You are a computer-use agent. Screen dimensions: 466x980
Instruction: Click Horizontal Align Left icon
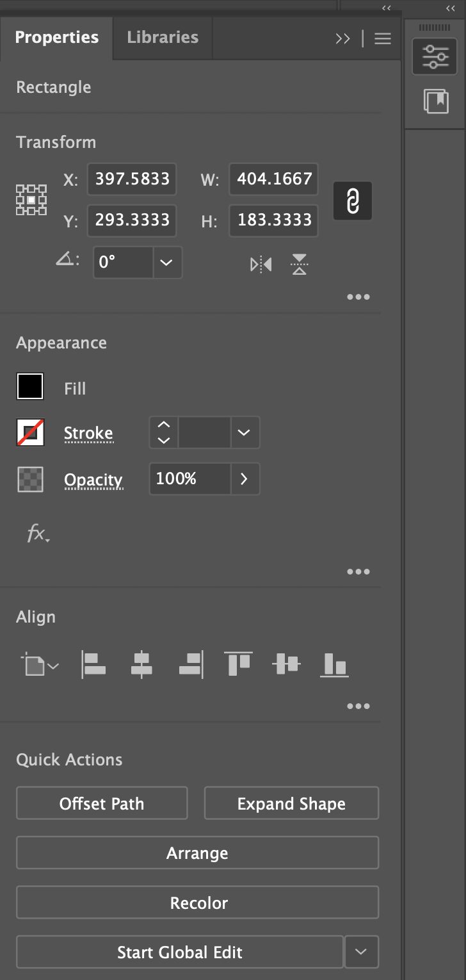tap(93, 664)
